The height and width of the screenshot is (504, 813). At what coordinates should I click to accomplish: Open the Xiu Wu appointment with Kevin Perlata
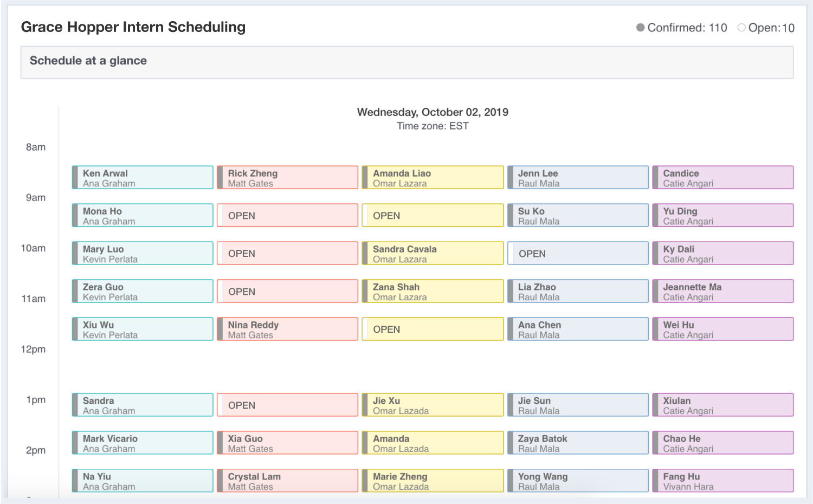(x=143, y=329)
